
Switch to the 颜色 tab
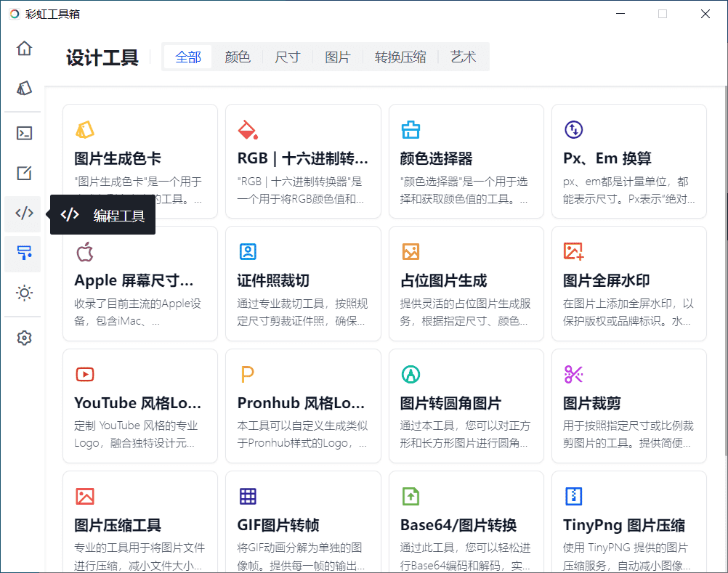tap(238, 57)
